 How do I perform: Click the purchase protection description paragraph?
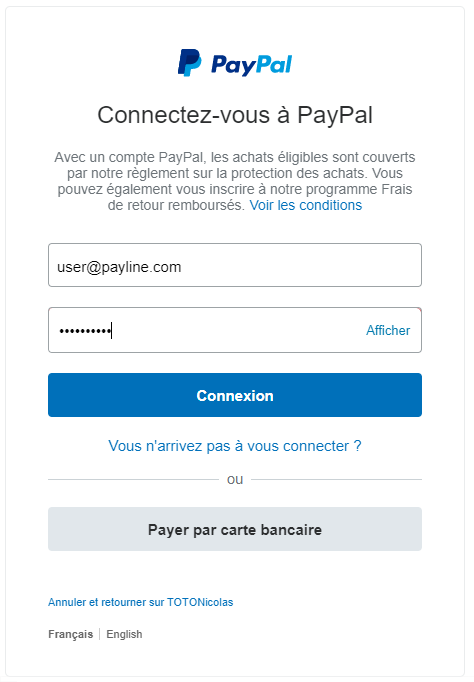click(x=235, y=181)
